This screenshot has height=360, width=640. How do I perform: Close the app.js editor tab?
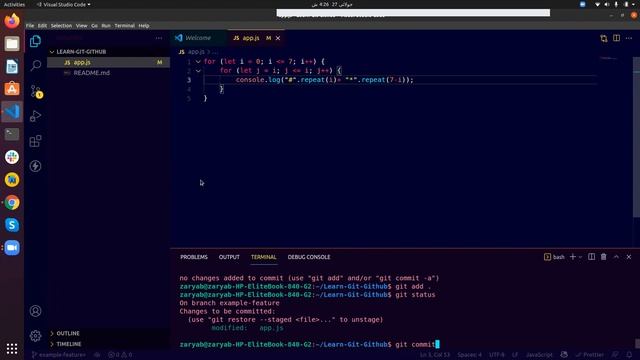[x=278, y=38]
